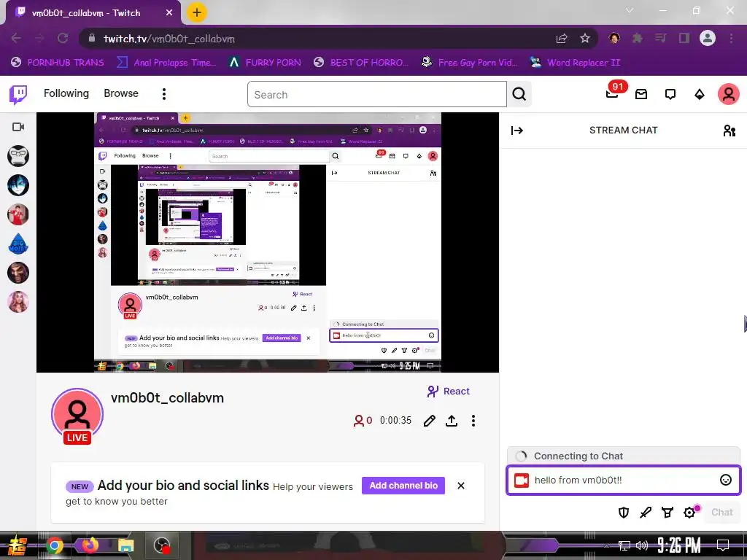Open the blonde woman avatar channel in sidebar
This screenshot has width=747, height=560.
pos(18,302)
